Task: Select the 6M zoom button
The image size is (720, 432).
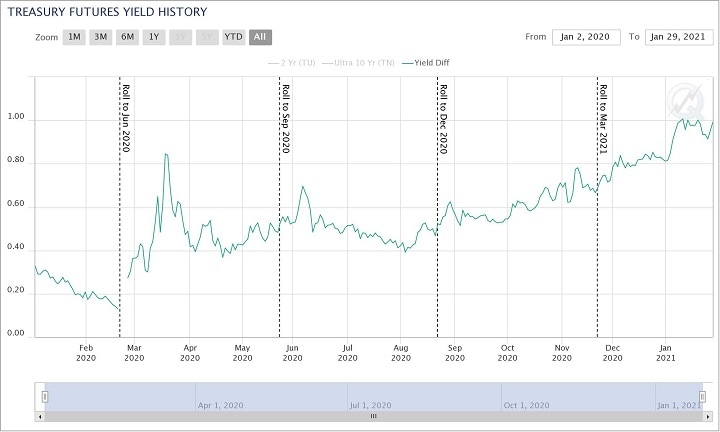Action: tap(127, 37)
